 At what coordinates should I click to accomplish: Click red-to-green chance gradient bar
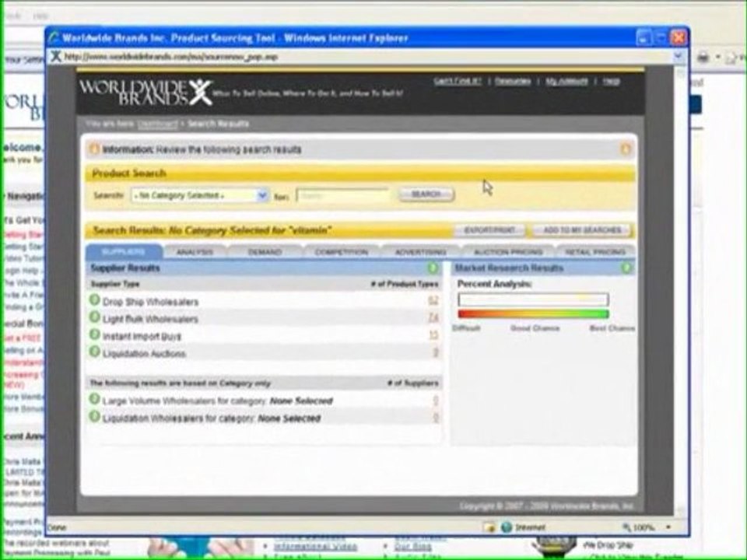click(x=533, y=313)
